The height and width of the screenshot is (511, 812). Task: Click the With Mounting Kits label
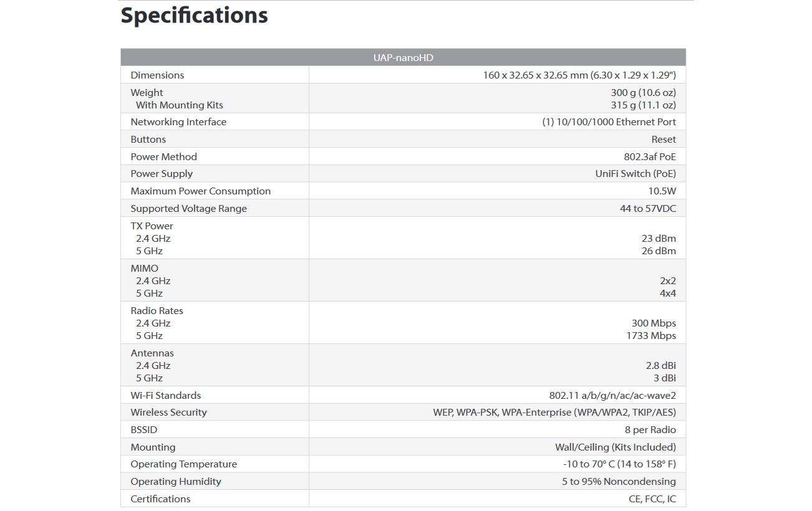(179, 105)
